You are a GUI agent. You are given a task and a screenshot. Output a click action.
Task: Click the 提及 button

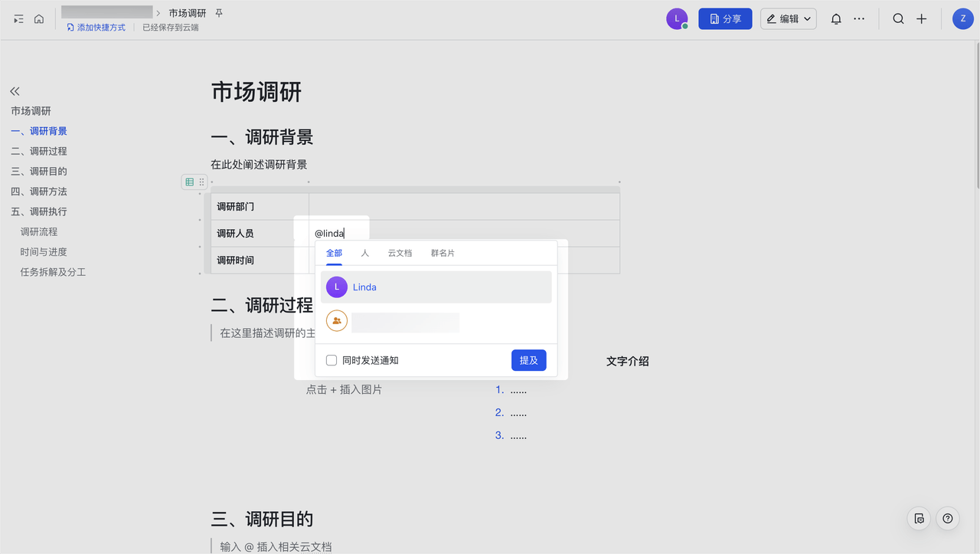tap(528, 360)
